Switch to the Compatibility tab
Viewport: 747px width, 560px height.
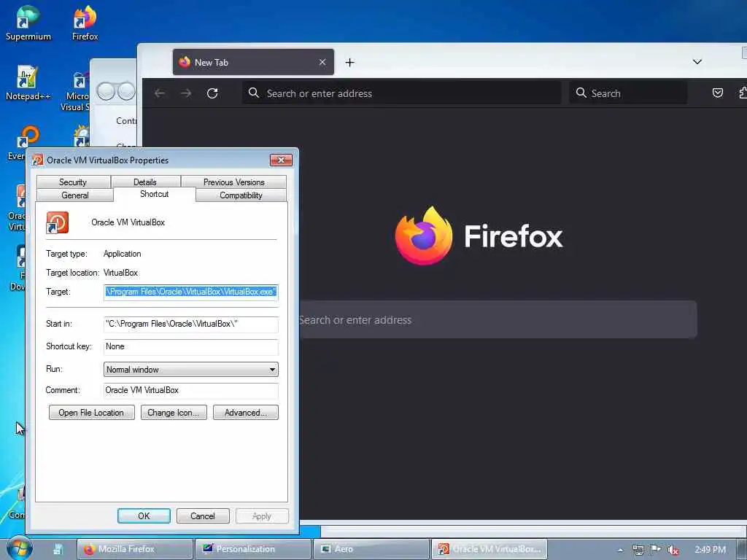pos(241,195)
